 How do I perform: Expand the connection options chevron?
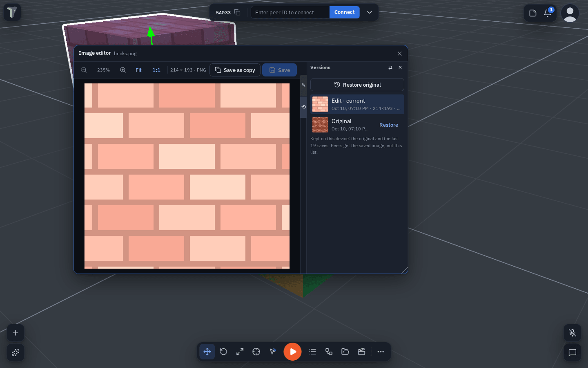click(x=370, y=12)
